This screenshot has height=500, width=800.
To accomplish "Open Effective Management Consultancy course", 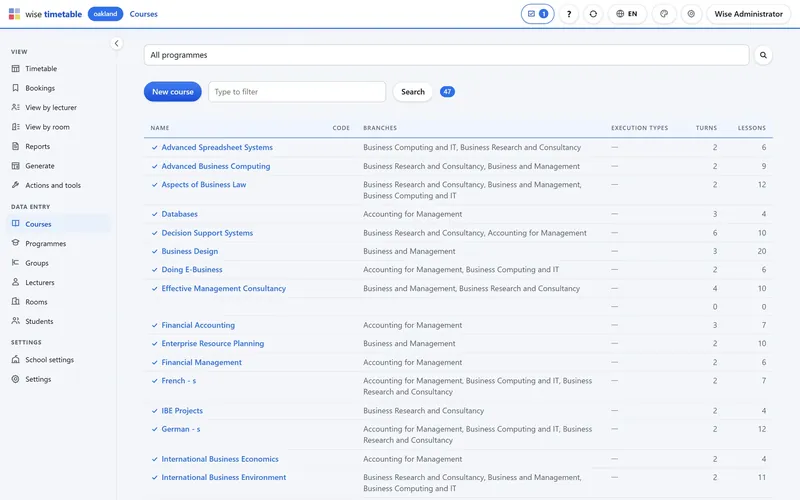I will [x=223, y=288].
